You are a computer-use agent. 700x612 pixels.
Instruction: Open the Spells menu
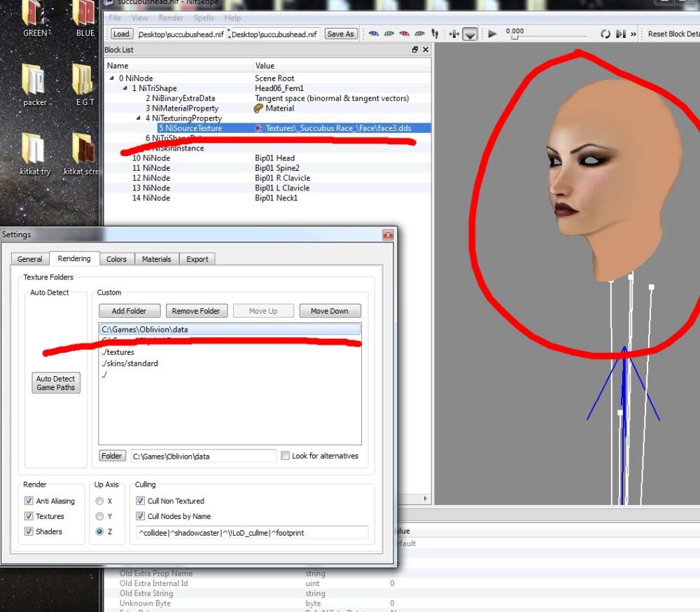click(x=204, y=18)
